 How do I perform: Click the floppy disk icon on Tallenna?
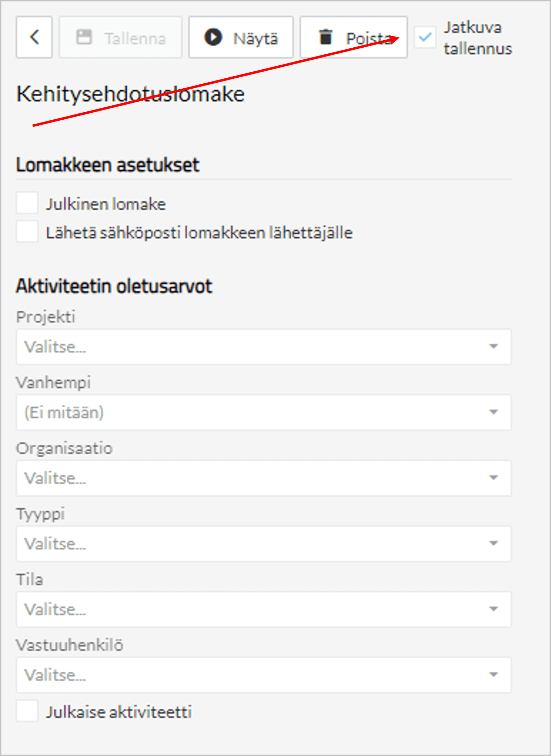[84, 37]
